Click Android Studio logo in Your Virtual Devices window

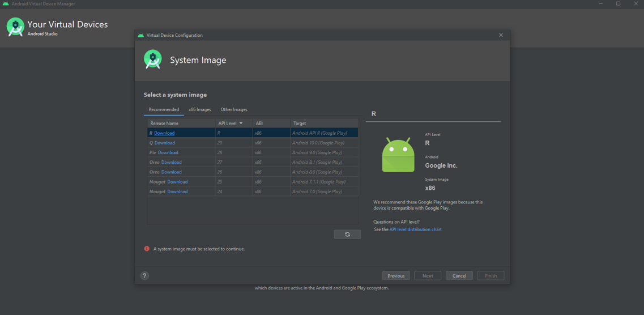[15, 27]
